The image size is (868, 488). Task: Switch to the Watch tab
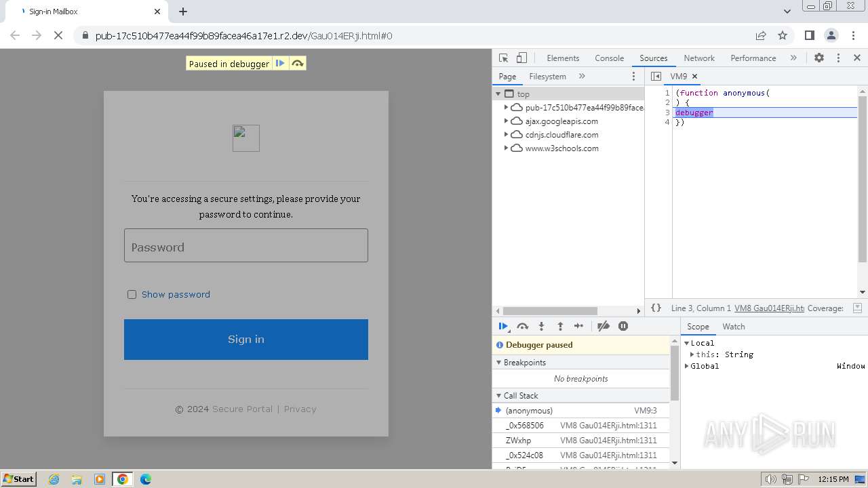click(733, 327)
